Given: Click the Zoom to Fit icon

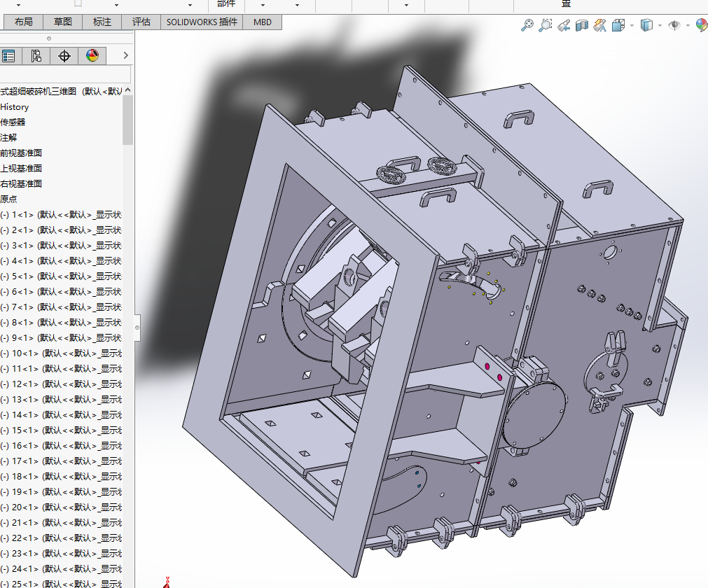Looking at the screenshot, I should tap(527, 25).
